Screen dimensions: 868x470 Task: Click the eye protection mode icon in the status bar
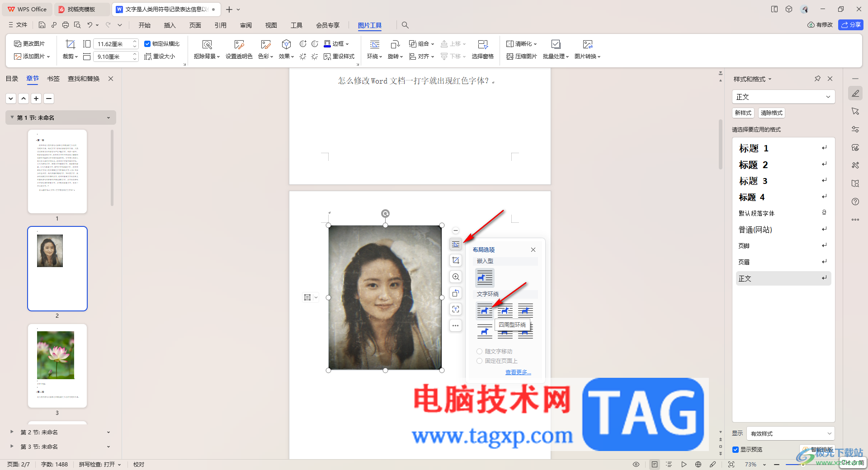tap(636, 464)
